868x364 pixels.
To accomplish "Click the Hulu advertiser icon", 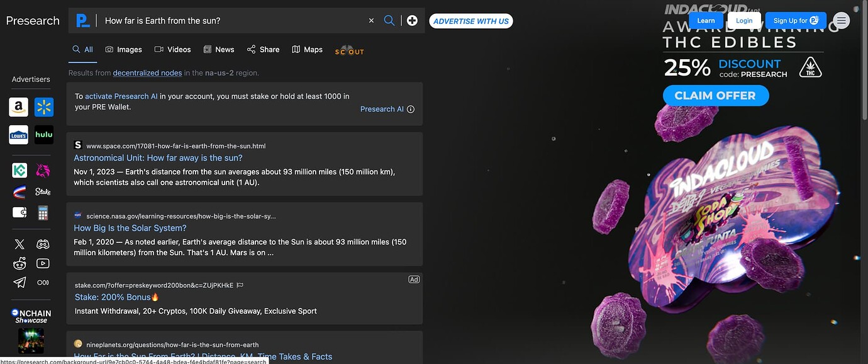I will (44, 135).
